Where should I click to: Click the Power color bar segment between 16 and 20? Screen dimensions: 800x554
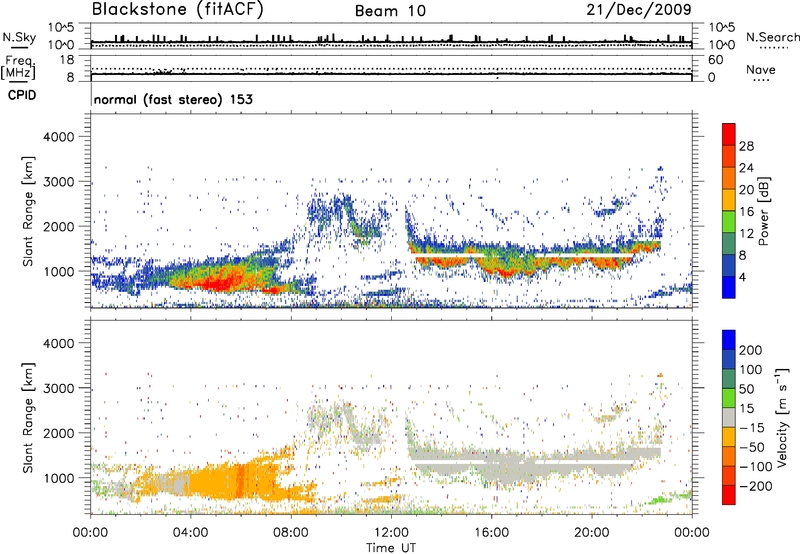click(729, 199)
